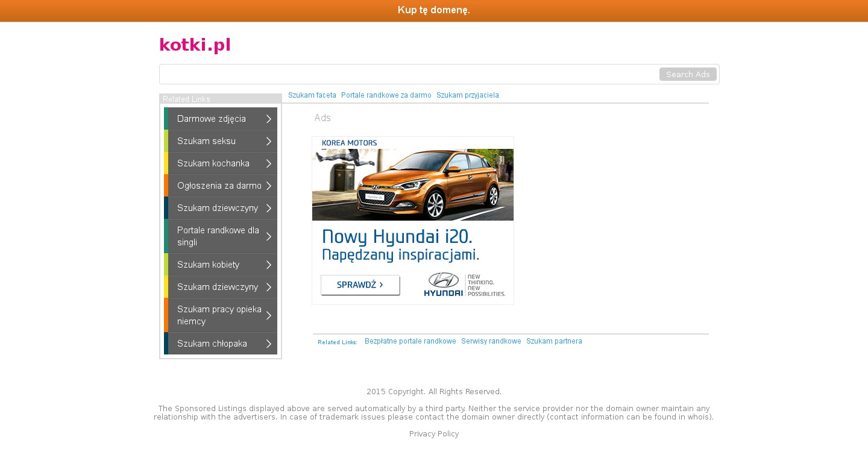The image size is (868, 472).
Task: Click the chevron beside Szukam seksu
Action: coord(269,142)
